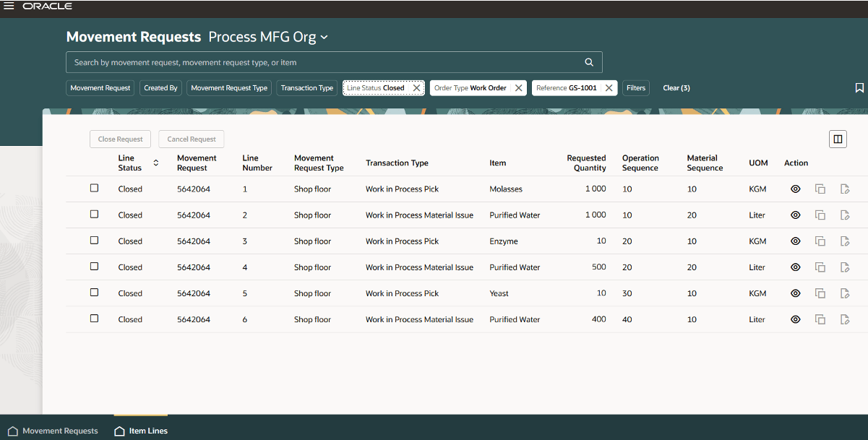This screenshot has width=868, height=440.
Task: Copy line 5 Yeast row icon
Action: (820, 293)
